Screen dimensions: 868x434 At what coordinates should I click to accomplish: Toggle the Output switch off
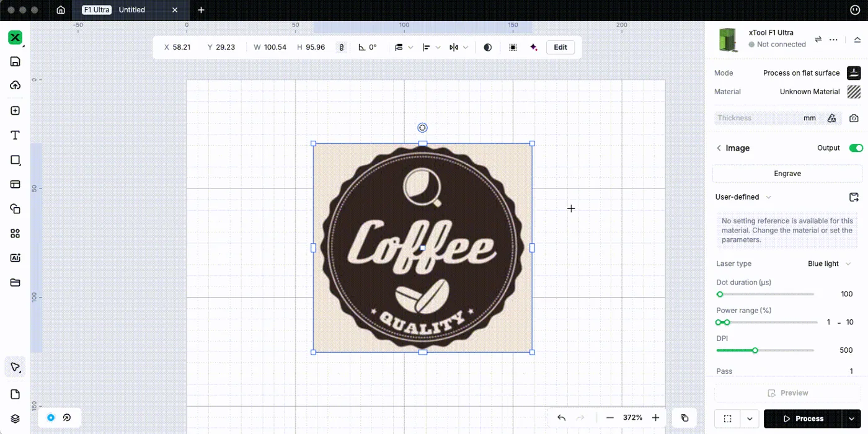[x=856, y=148]
